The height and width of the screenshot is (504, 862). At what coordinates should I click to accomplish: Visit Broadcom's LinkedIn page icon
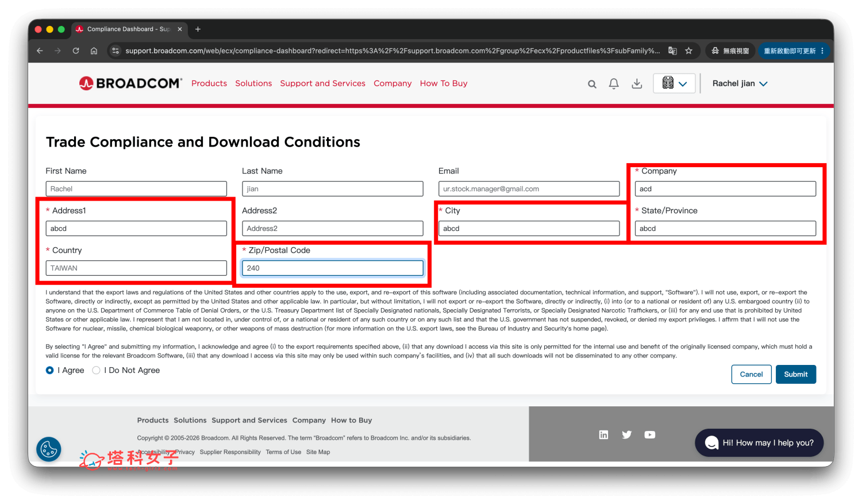click(603, 434)
